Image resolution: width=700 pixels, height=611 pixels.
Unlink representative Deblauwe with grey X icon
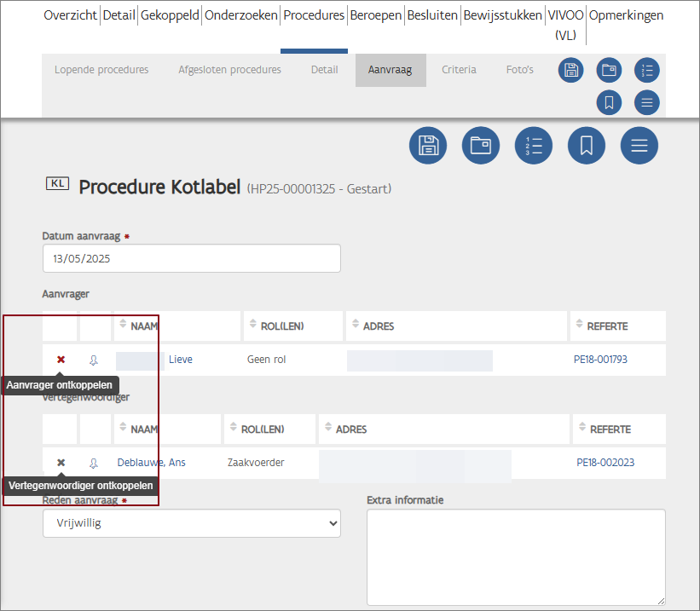click(x=61, y=463)
